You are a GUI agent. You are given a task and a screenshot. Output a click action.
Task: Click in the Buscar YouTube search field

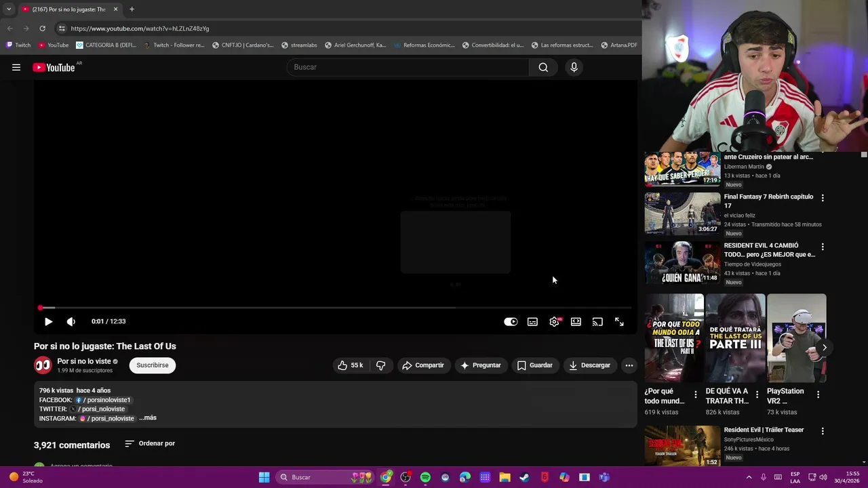point(408,67)
